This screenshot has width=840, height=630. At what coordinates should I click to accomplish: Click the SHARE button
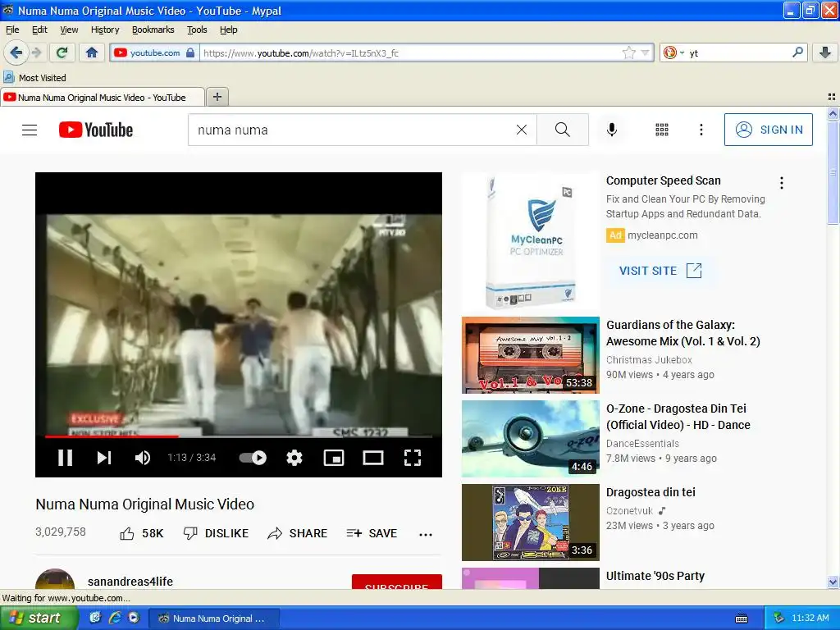click(x=297, y=533)
